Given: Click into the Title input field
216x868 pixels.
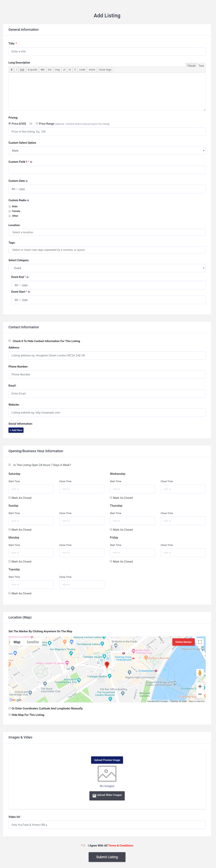Looking at the screenshot, I should (107, 51).
